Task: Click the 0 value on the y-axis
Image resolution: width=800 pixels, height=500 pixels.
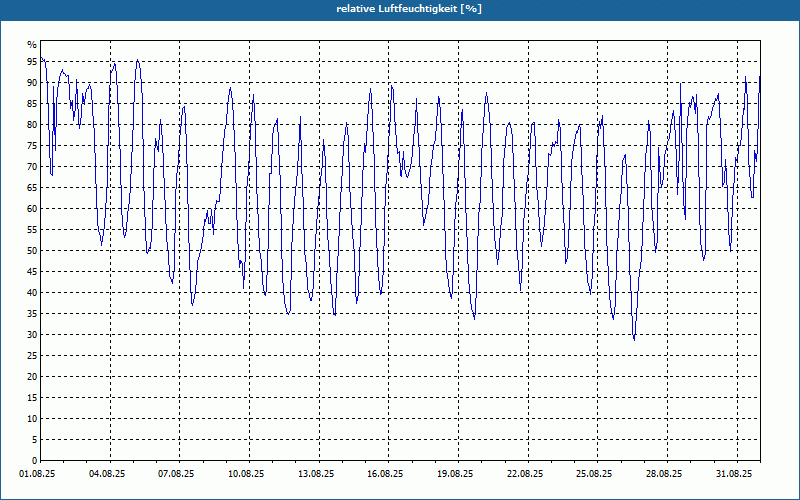Action: [34, 461]
